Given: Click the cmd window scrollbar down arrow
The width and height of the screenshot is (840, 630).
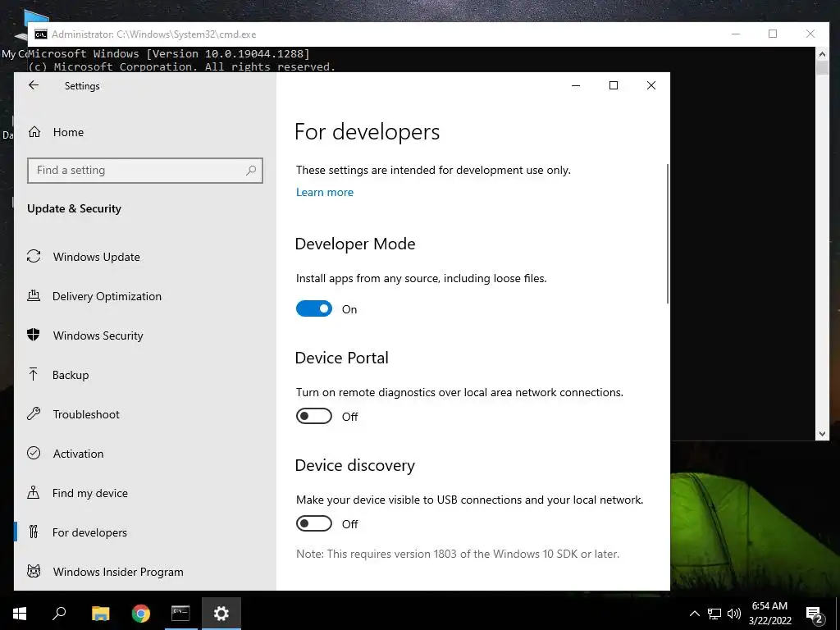Looking at the screenshot, I should pyautogui.click(x=822, y=434).
